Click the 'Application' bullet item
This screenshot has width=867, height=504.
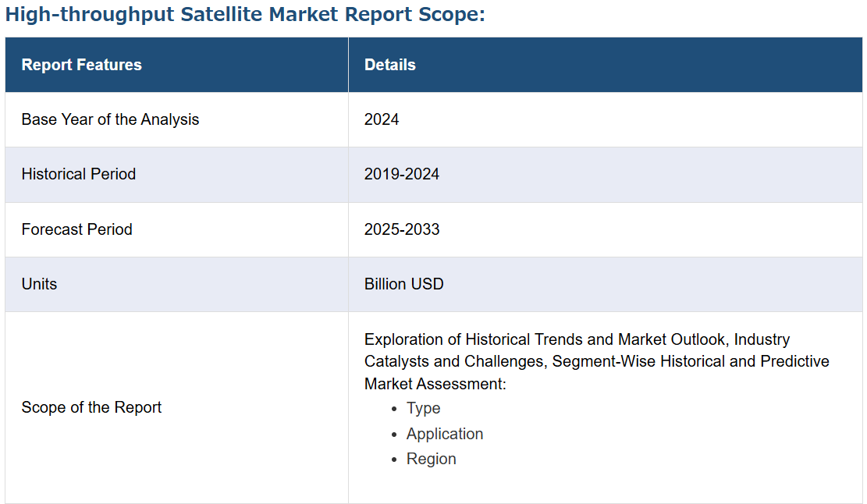pos(445,434)
